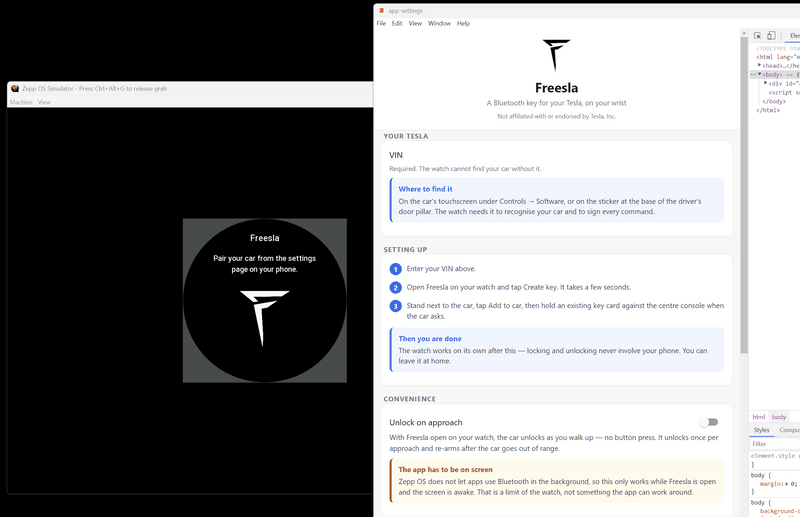Open the Computed tab in DevTools
Viewport: 800px width, 517px height.
788,430
